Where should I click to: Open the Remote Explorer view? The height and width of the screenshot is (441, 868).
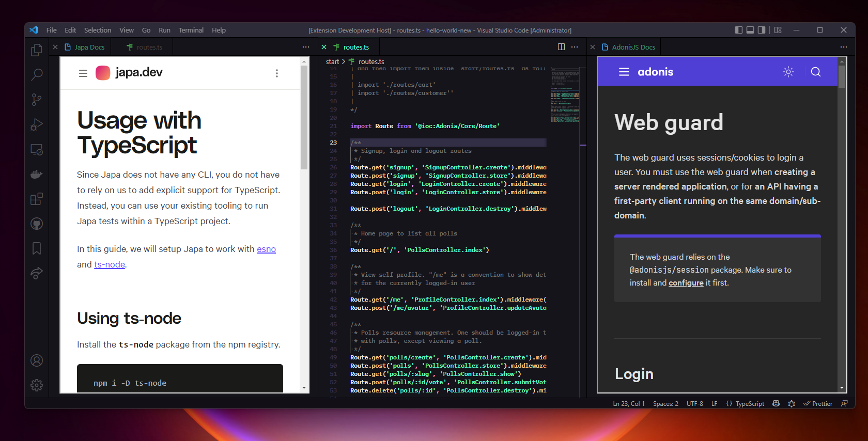pyautogui.click(x=37, y=149)
